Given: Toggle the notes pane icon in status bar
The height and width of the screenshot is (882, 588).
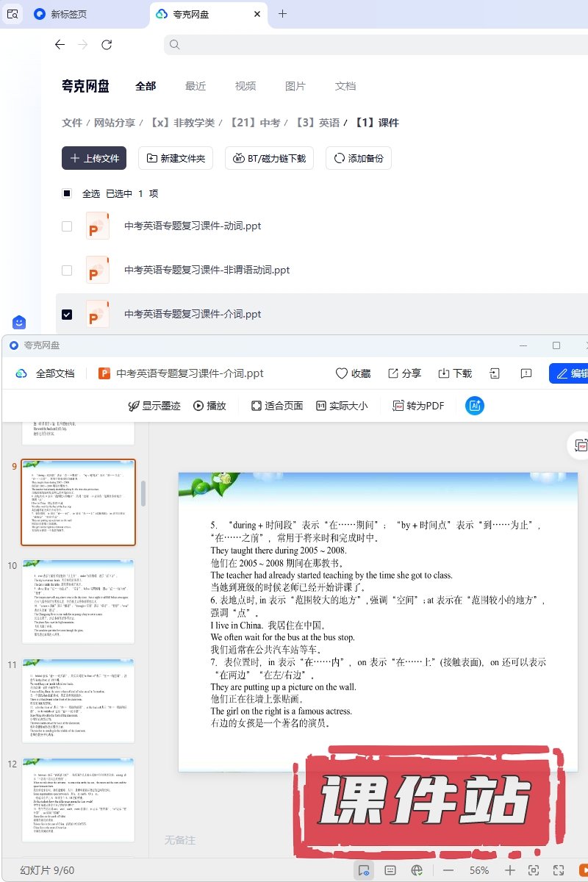Looking at the screenshot, I should (390, 870).
